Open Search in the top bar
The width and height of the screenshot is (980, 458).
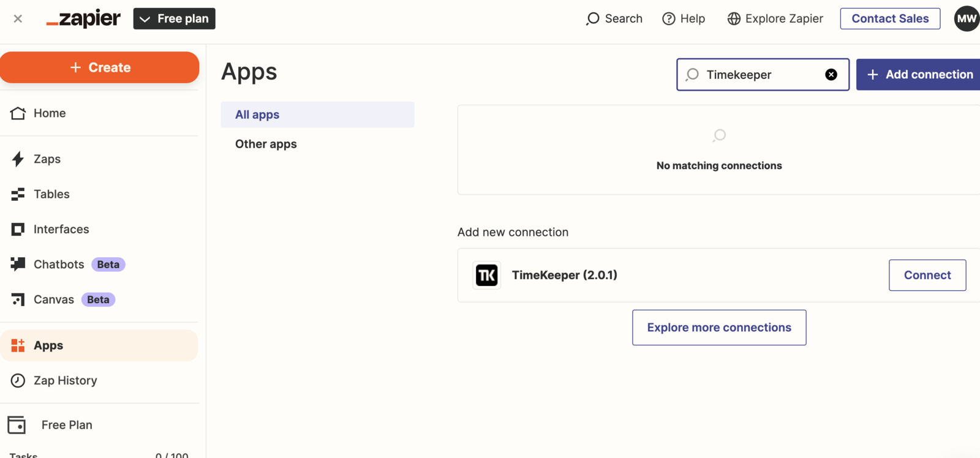[x=614, y=18]
